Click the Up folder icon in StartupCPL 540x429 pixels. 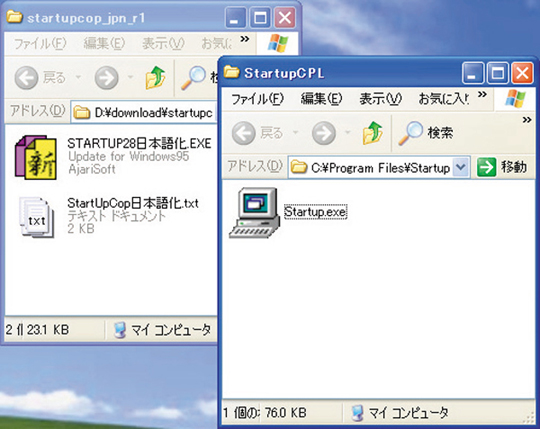pyautogui.click(x=373, y=133)
